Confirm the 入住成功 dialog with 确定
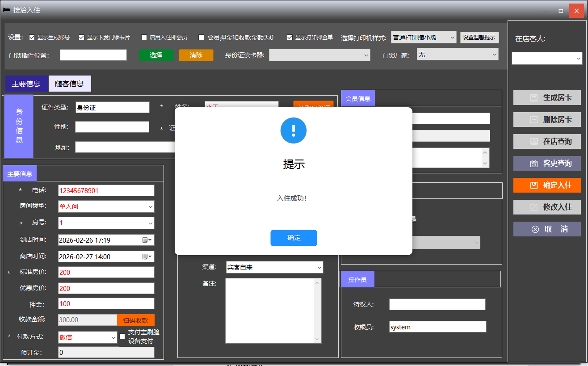588x366 pixels. click(294, 238)
